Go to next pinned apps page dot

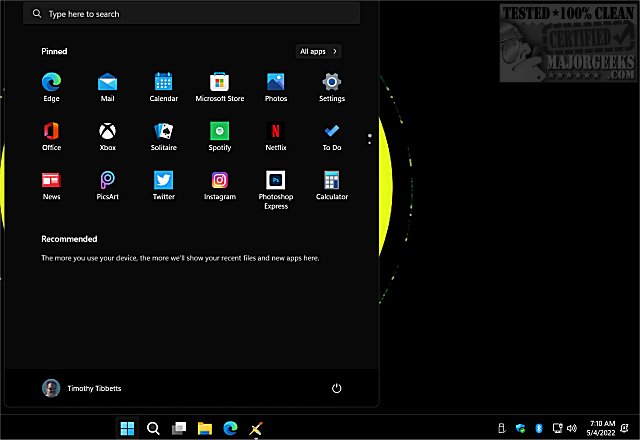point(370,140)
